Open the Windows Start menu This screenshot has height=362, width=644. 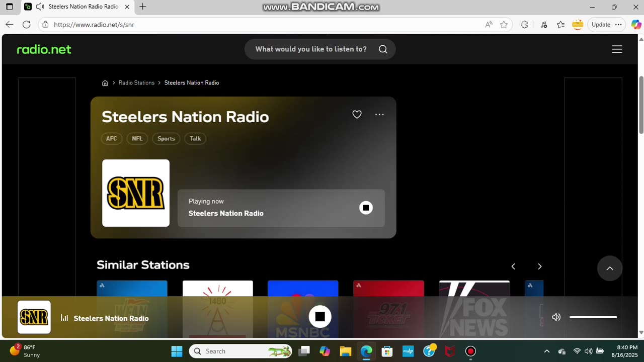click(x=177, y=351)
